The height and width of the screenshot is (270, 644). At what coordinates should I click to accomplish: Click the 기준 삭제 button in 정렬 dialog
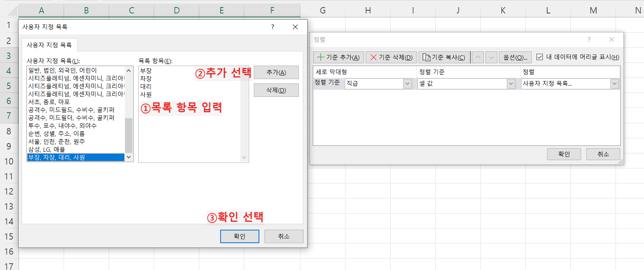[391, 57]
